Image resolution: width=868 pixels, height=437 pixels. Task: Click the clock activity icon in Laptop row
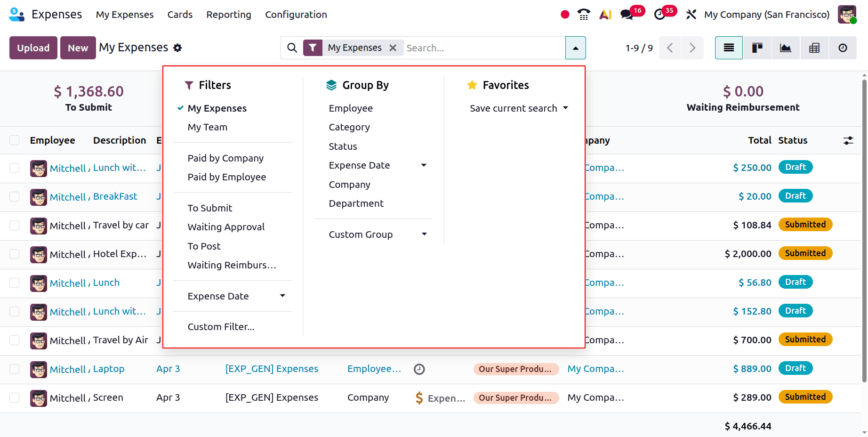coord(419,369)
